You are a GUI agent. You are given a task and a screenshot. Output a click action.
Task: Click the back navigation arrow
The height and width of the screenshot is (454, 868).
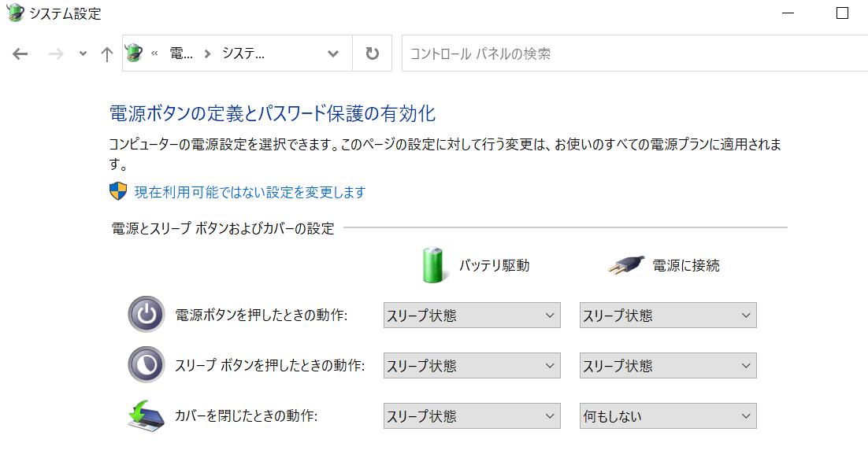click(20, 54)
